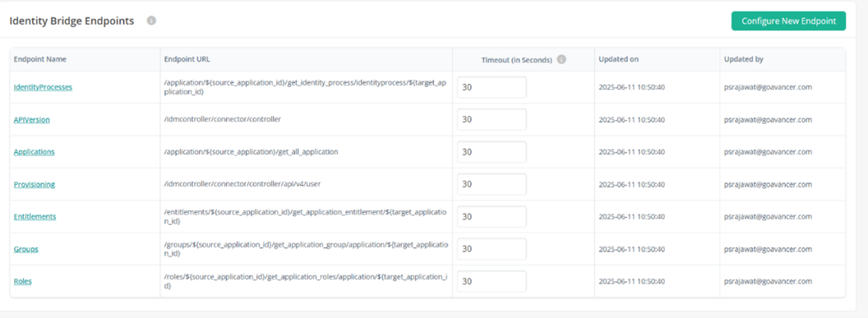
Task: Open the Applications endpoint link
Action: pos(34,152)
